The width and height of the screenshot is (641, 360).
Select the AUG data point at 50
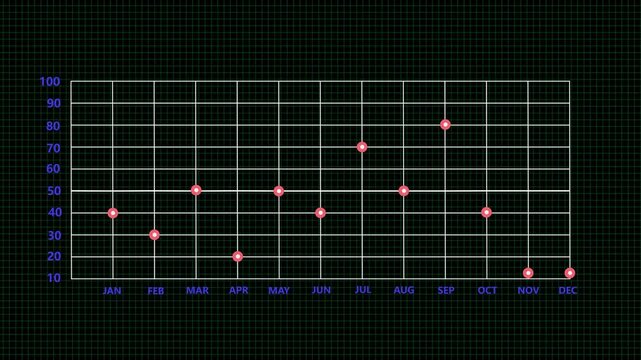click(x=403, y=191)
